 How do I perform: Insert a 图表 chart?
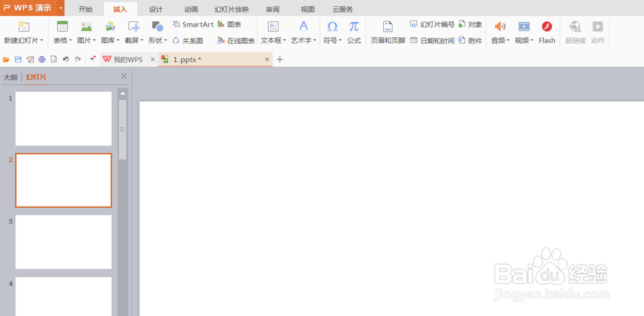point(229,24)
